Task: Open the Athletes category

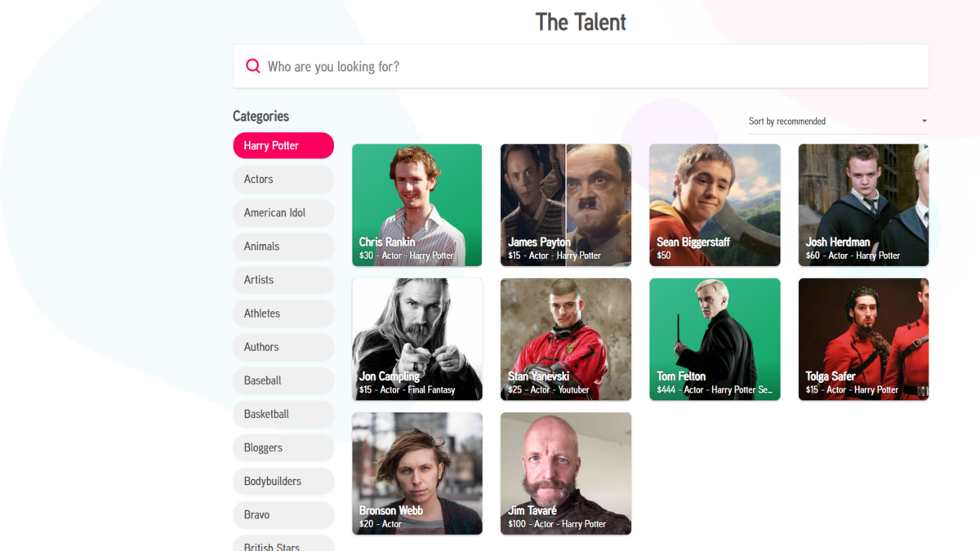Action: [x=283, y=313]
